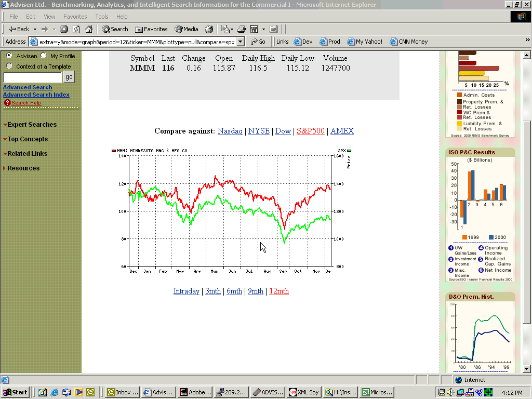Expand the Resources sidebar section
The width and height of the screenshot is (532, 399).
coord(23,168)
